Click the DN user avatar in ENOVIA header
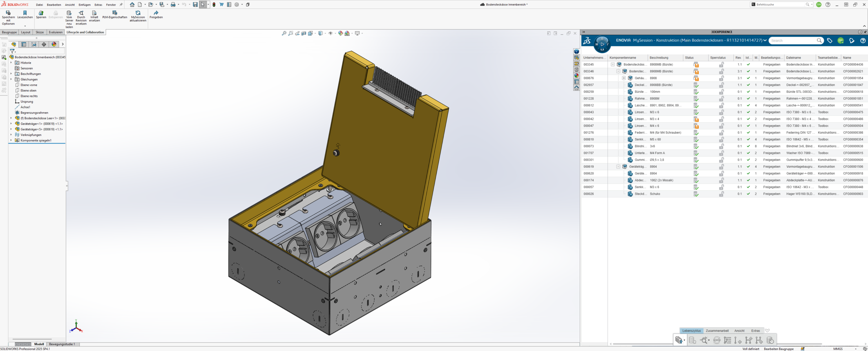The height and width of the screenshot is (351, 868). pyautogui.click(x=841, y=40)
